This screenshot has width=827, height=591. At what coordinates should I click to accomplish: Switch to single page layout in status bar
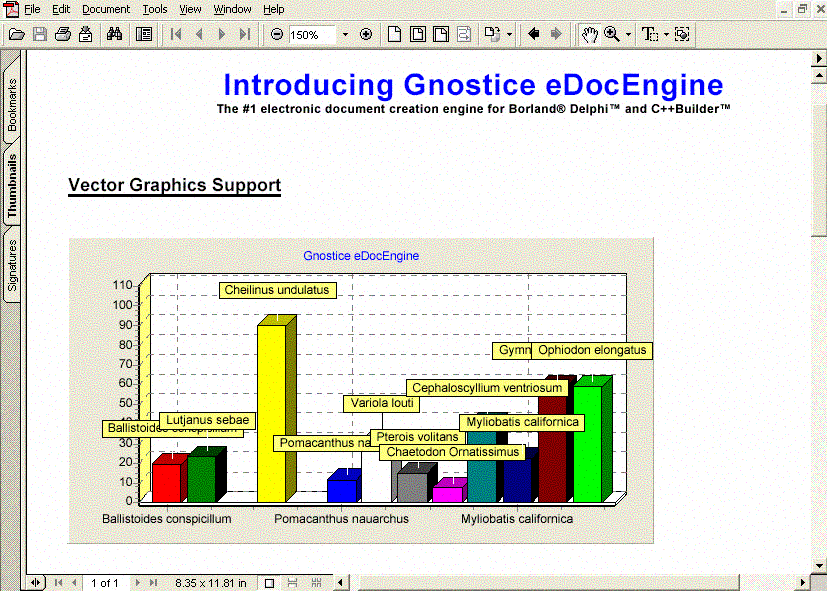click(x=268, y=582)
